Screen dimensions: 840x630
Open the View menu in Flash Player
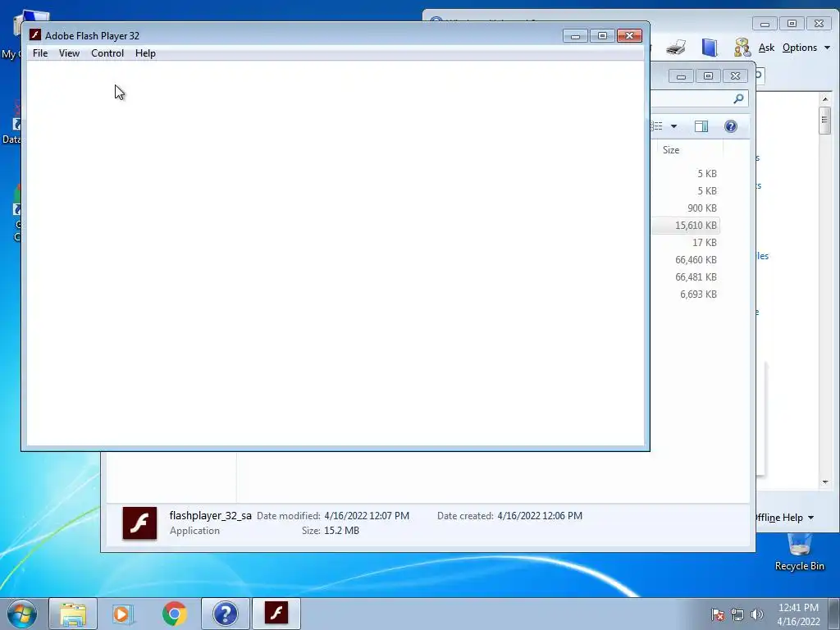69,53
